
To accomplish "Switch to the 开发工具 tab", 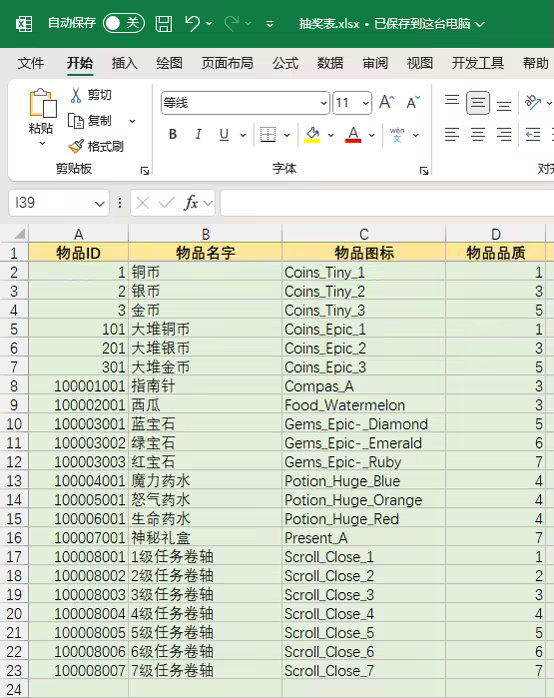I will click(x=477, y=63).
